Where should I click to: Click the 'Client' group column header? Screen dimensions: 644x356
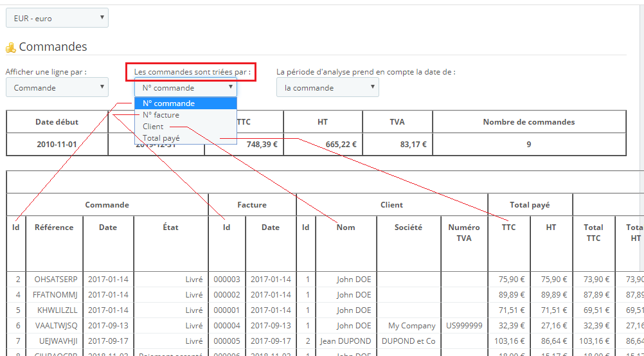pos(392,204)
